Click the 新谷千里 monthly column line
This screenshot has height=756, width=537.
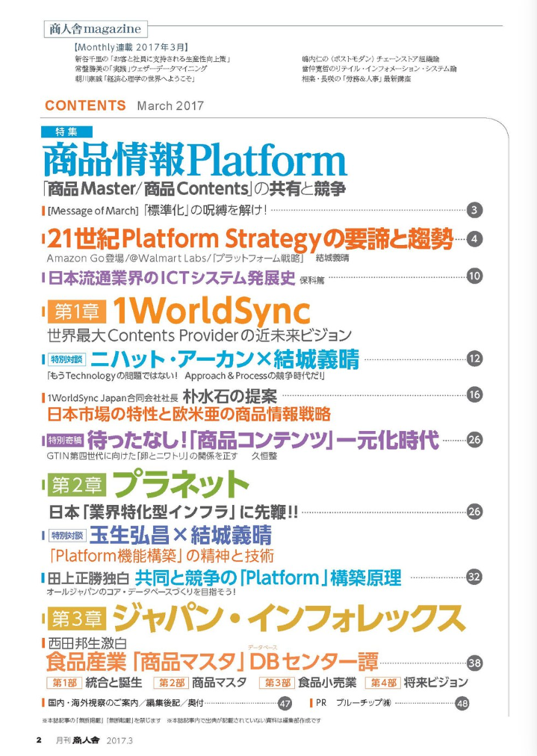tap(152, 59)
